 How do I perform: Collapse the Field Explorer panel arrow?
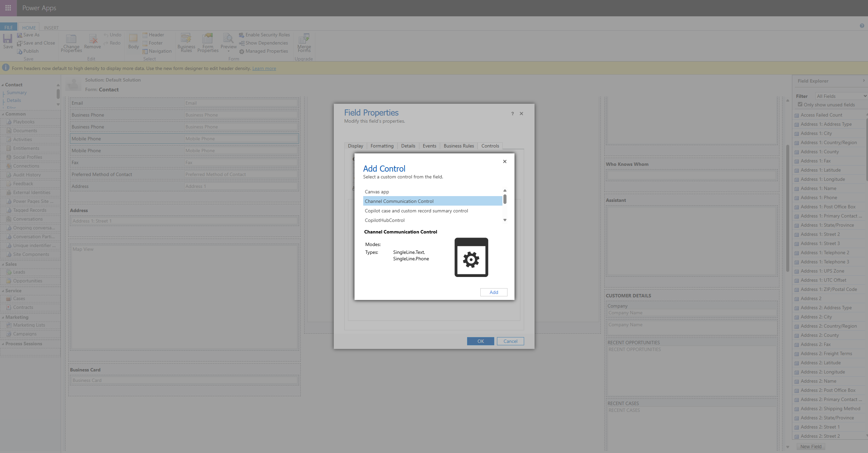click(x=864, y=81)
